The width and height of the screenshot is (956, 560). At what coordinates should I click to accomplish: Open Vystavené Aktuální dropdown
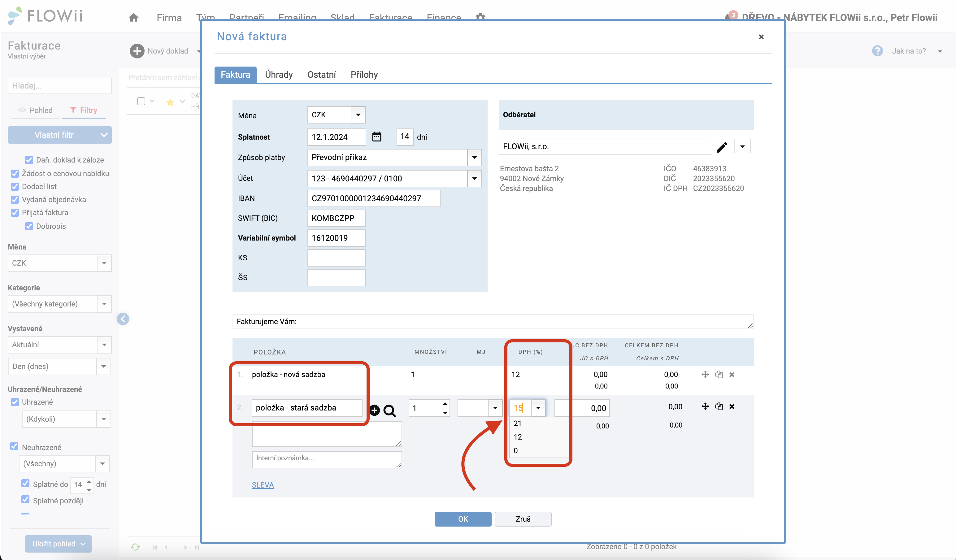coord(104,345)
